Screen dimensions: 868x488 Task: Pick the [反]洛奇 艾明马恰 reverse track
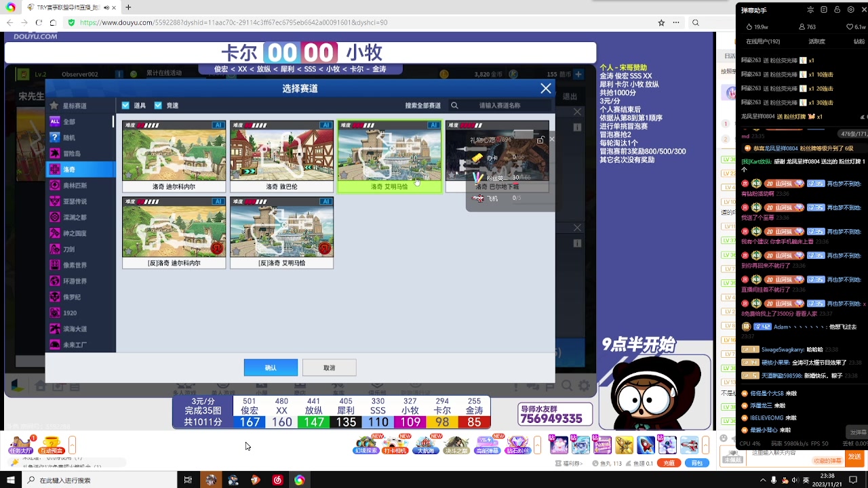tap(281, 232)
